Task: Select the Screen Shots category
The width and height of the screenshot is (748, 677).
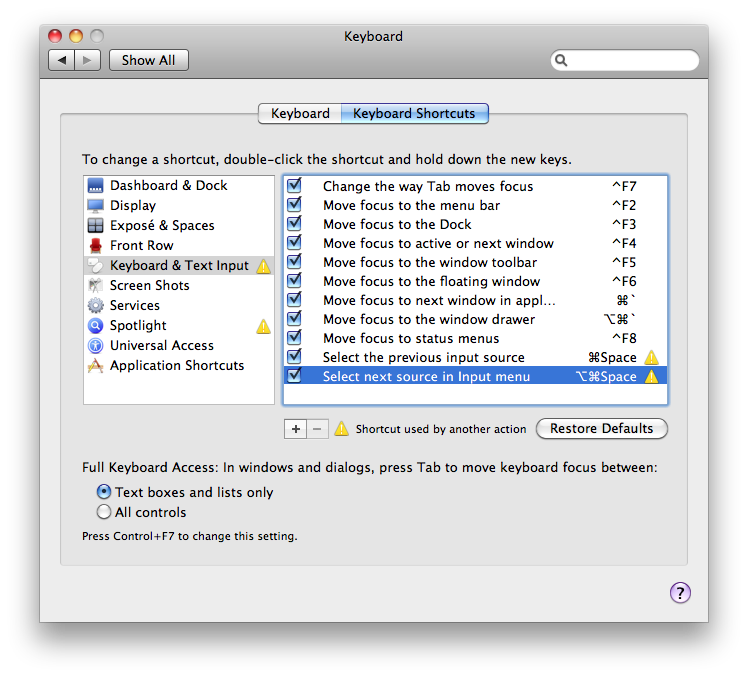Action: click(179, 286)
